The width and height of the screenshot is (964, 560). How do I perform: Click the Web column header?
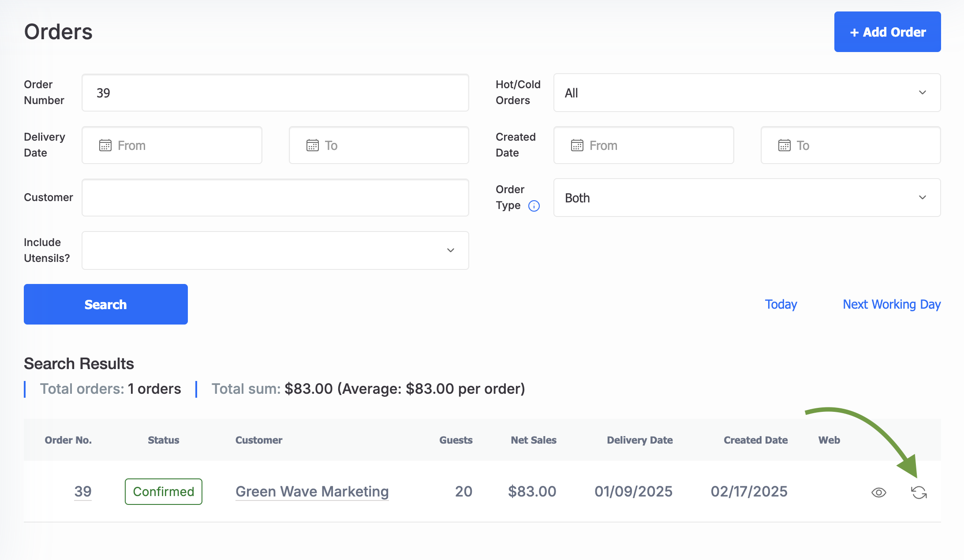coord(829,440)
